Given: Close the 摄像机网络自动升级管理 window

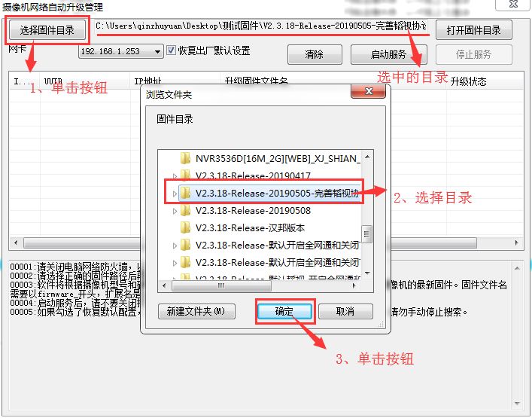Looking at the screenshot, I should click(513, 4).
